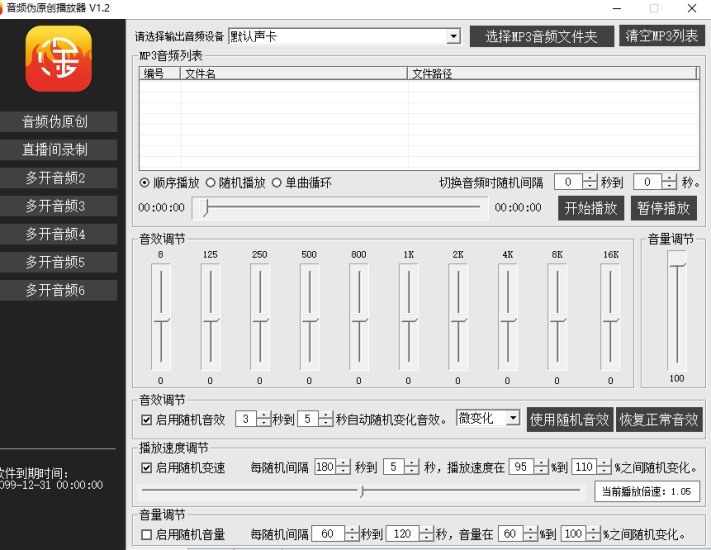Click the 1K equalizer slider
This screenshot has height=550, width=711.
coord(409,317)
